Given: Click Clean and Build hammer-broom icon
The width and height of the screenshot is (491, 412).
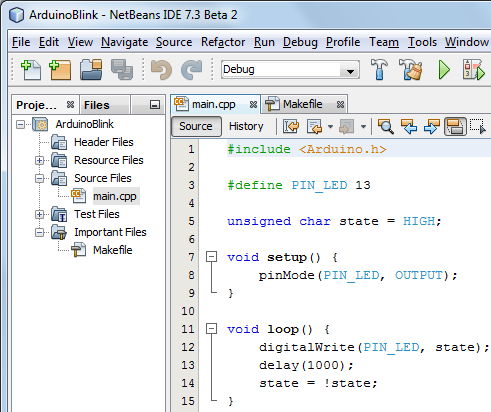Looking at the screenshot, I should (410, 70).
